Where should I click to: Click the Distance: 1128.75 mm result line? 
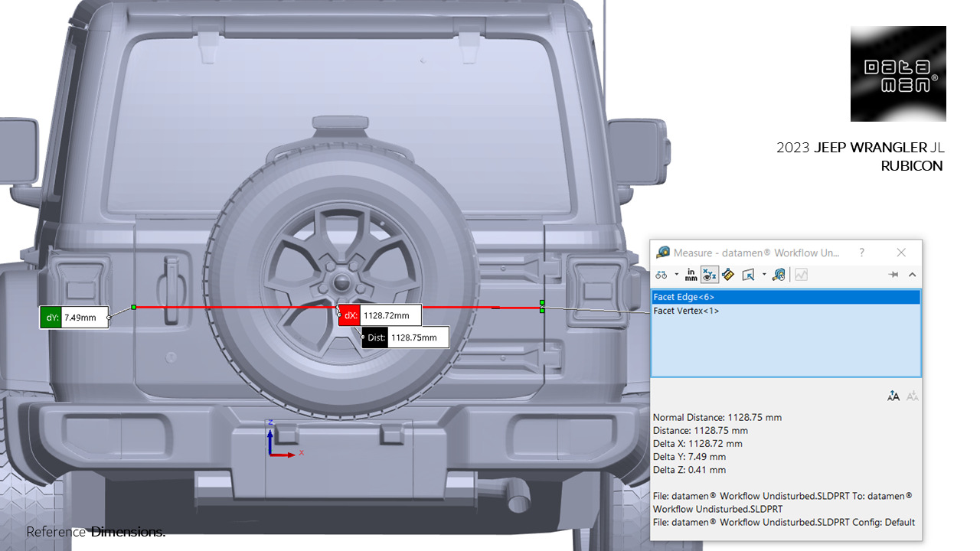[700, 430]
